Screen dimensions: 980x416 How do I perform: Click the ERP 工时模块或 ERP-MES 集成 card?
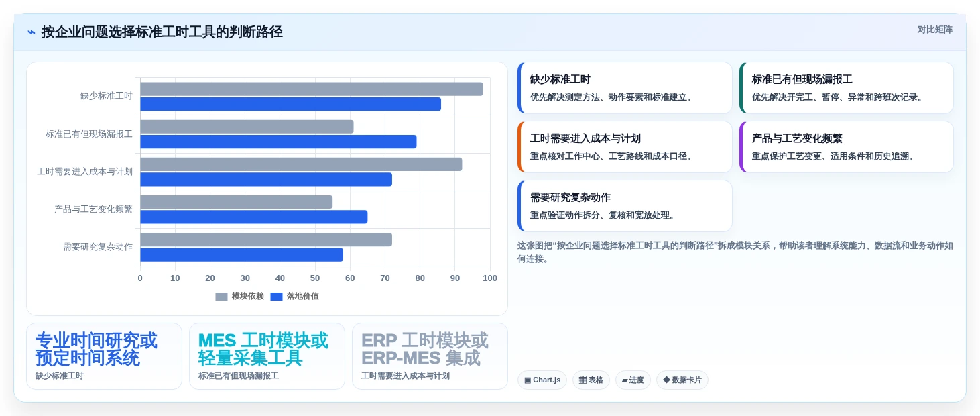(x=430, y=356)
